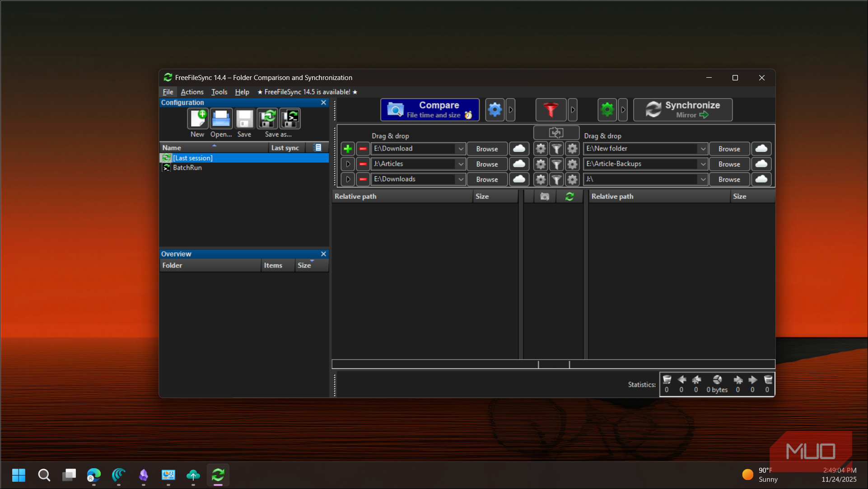Click the New configuration icon

click(197, 119)
